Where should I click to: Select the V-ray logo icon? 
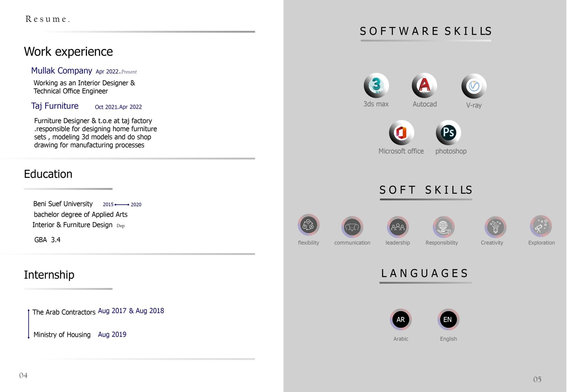point(474,86)
